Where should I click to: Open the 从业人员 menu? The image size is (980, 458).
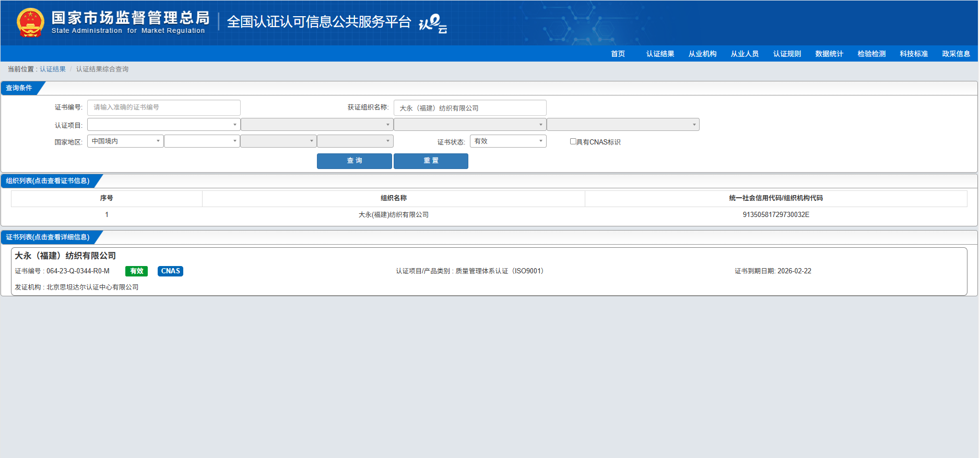click(x=745, y=54)
